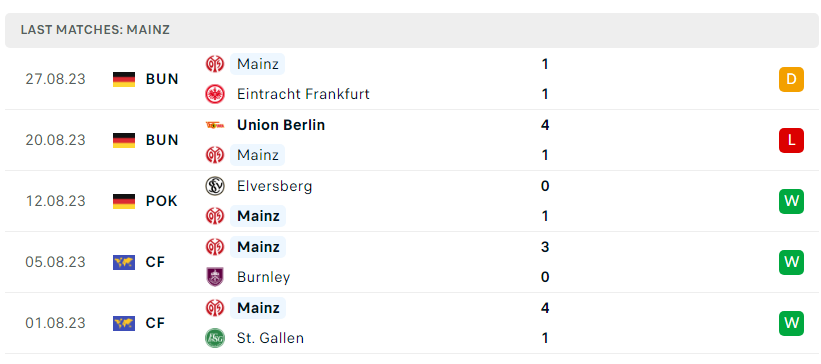Click the green W badge for the Elversberg match
The width and height of the screenshot is (821, 364).
point(791,201)
